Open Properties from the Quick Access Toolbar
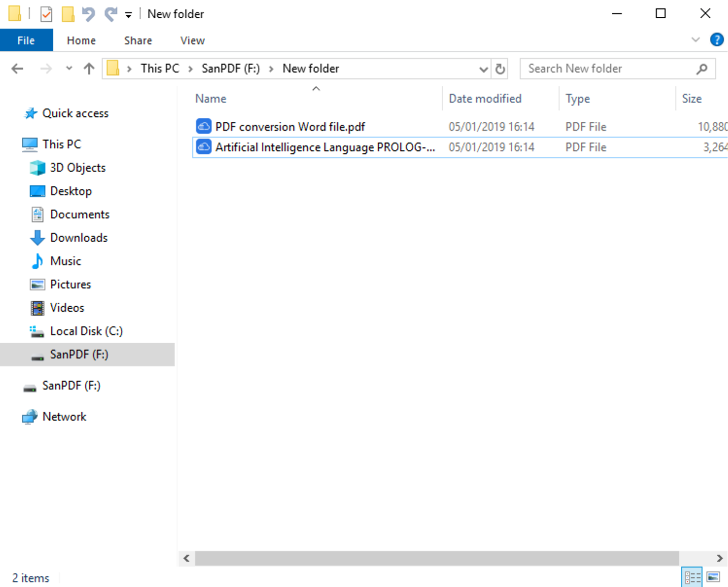Viewport: 728px width, 587px height. point(46,14)
